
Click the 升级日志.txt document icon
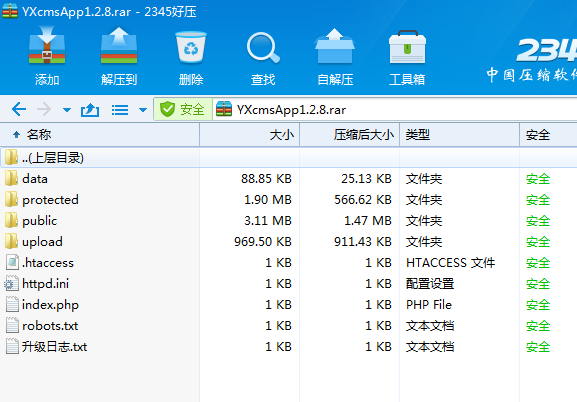[12, 346]
